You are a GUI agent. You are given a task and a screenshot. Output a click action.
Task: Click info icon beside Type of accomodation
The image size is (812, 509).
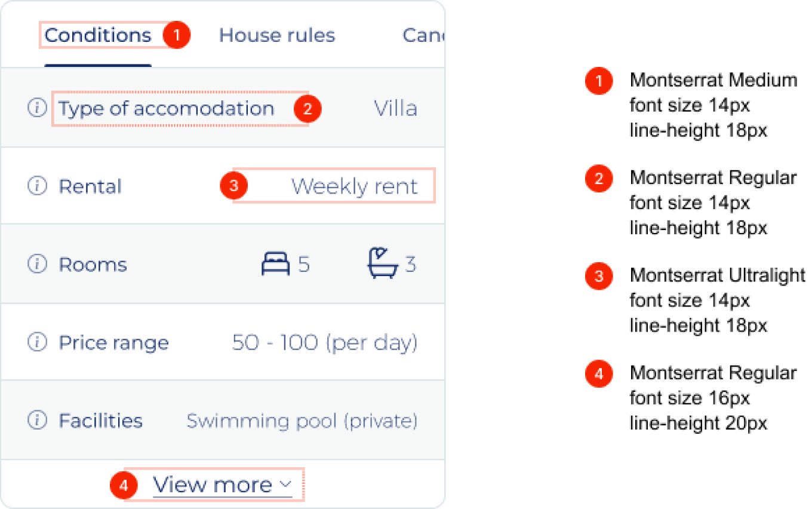(x=37, y=108)
